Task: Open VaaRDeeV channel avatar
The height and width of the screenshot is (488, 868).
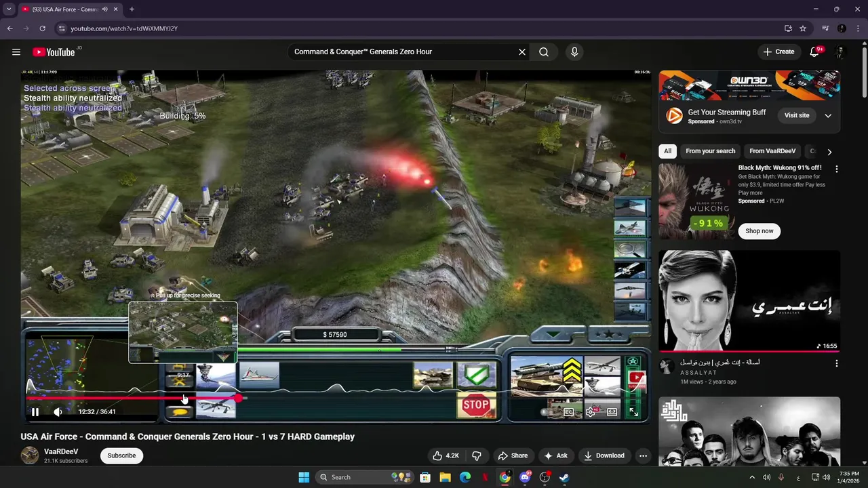Action: 30,455
